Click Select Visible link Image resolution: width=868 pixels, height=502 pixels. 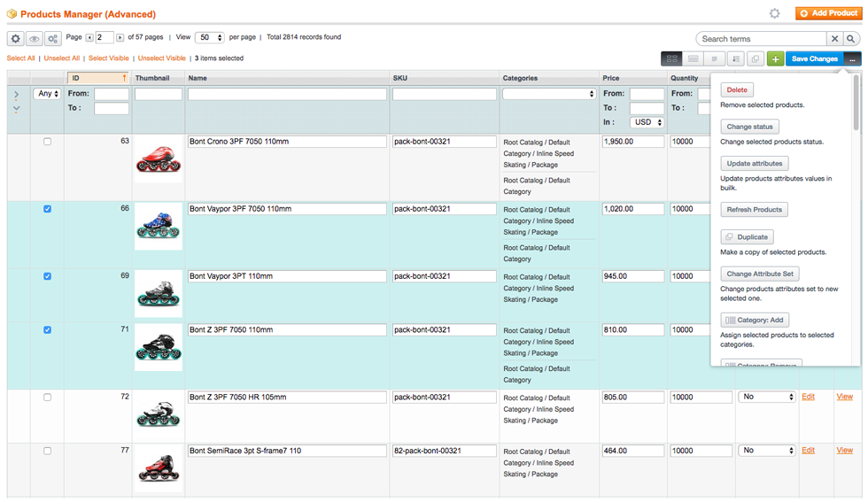108,58
